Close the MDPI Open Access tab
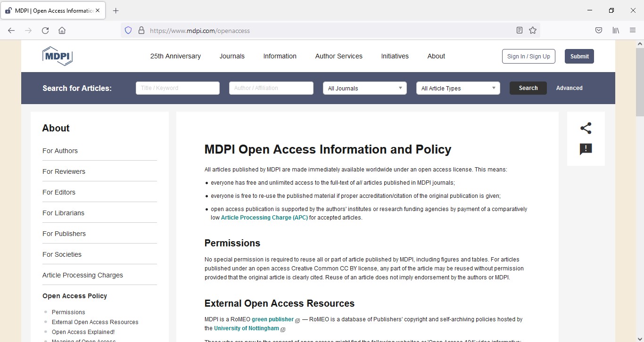This screenshot has width=644, height=342. click(x=98, y=11)
